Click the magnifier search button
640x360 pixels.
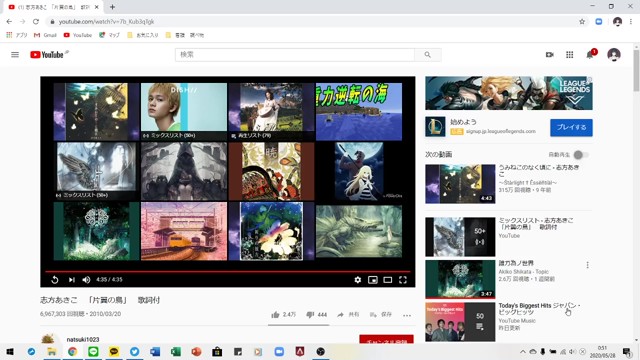click(x=427, y=55)
